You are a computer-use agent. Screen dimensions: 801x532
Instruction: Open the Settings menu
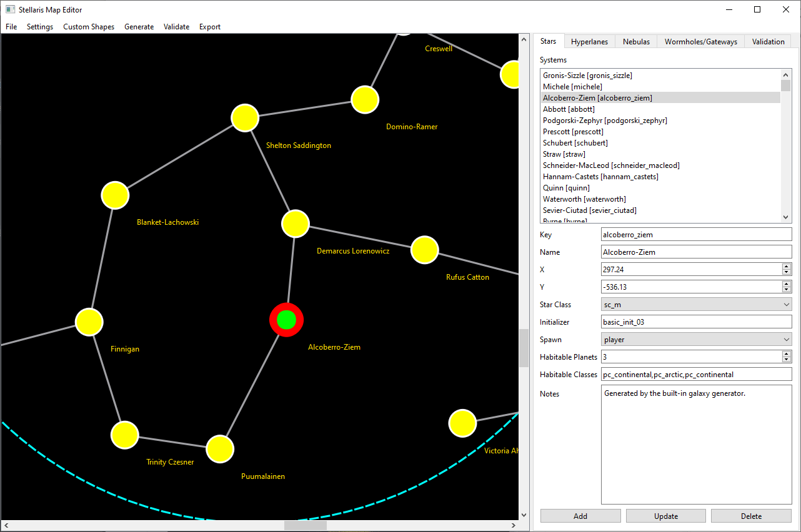click(x=40, y=27)
